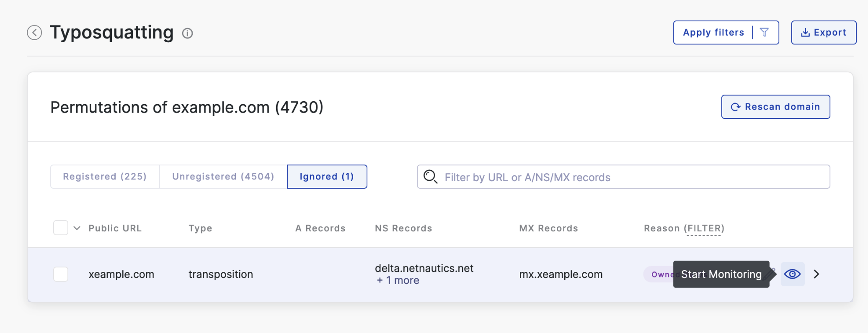The width and height of the screenshot is (868, 333).
Task: Click the magnifier search icon
Action: coord(430,177)
